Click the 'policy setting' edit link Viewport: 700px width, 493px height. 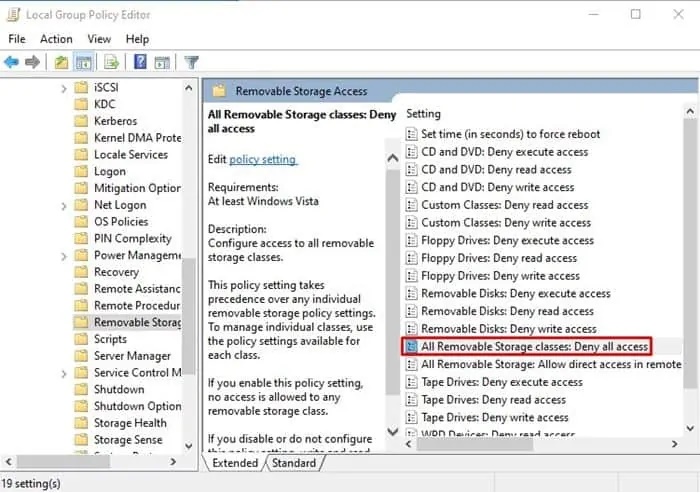point(262,159)
